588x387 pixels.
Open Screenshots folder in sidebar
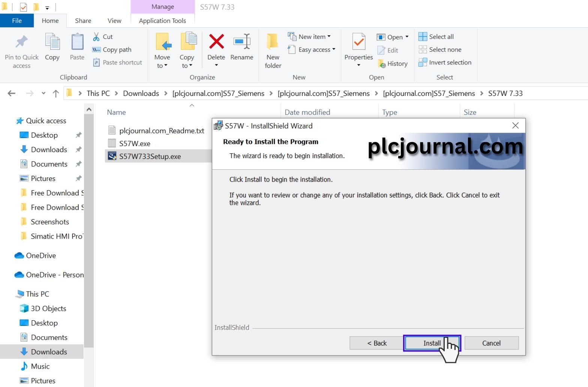(x=50, y=222)
